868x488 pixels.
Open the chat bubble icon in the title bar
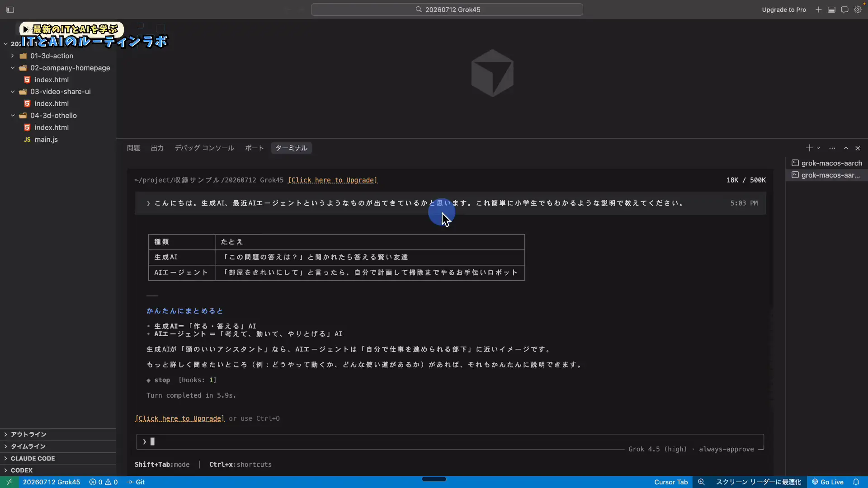pyautogui.click(x=844, y=9)
